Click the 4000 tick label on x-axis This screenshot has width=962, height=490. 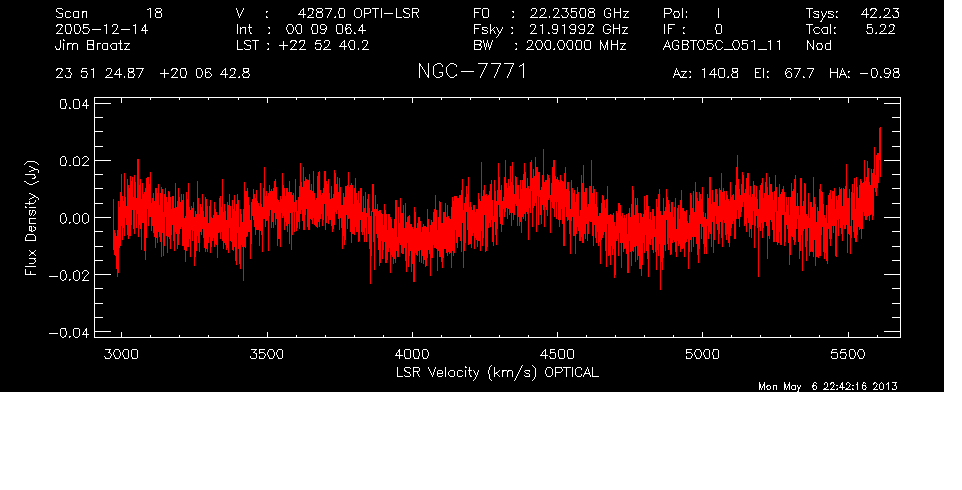click(412, 354)
